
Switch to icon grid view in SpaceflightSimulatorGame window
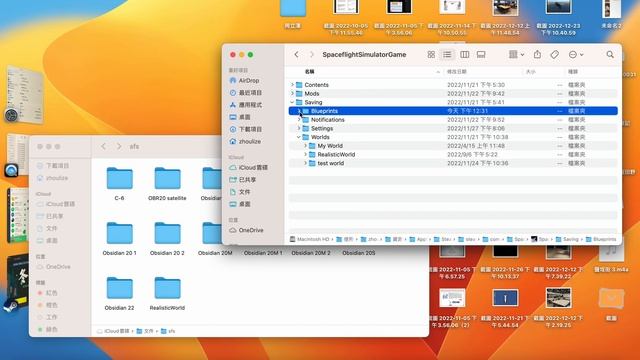pyautogui.click(x=431, y=55)
